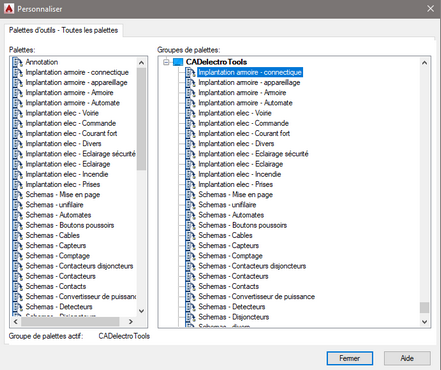This screenshot has height=370, width=441.
Task: Select Implantation elec - Eclairage in groups tree
Action: click(x=241, y=164)
